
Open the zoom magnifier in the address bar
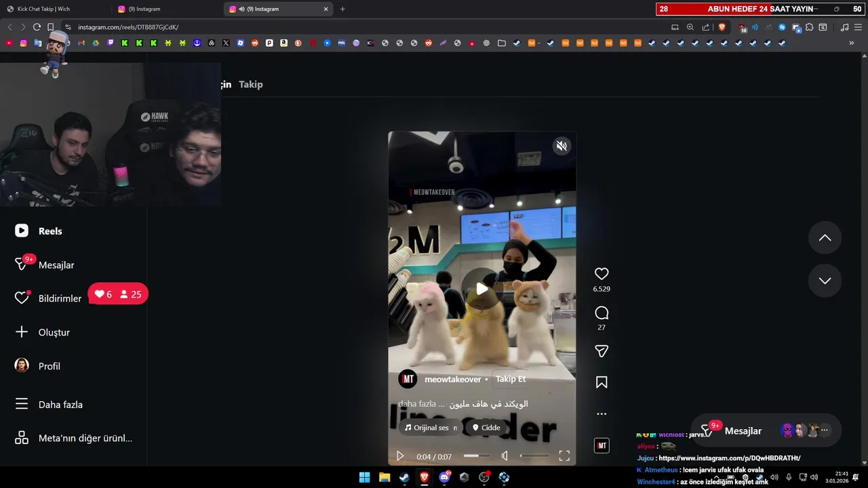click(x=690, y=27)
